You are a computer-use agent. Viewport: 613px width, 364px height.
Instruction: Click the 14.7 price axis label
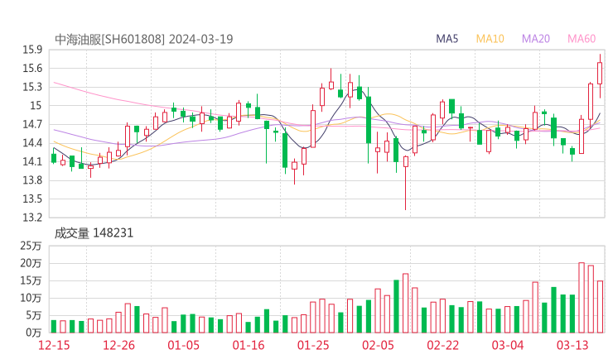32,124
